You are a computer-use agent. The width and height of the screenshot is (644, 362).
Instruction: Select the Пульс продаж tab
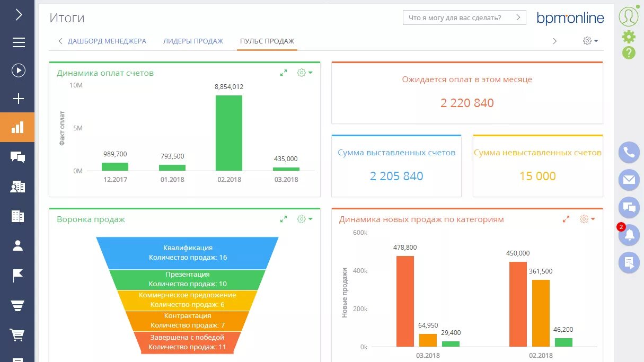pyautogui.click(x=267, y=41)
